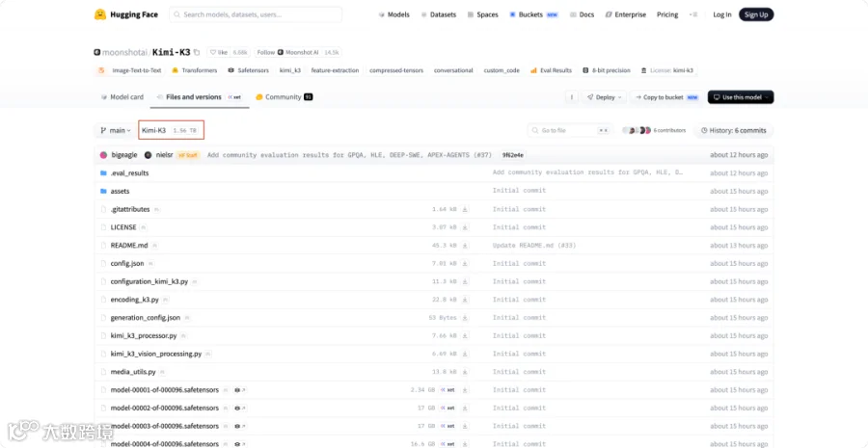The image size is (868, 448).
Task: Click the xet badge on model-00002-of-000096.safetensors row
Action: (448, 408)
